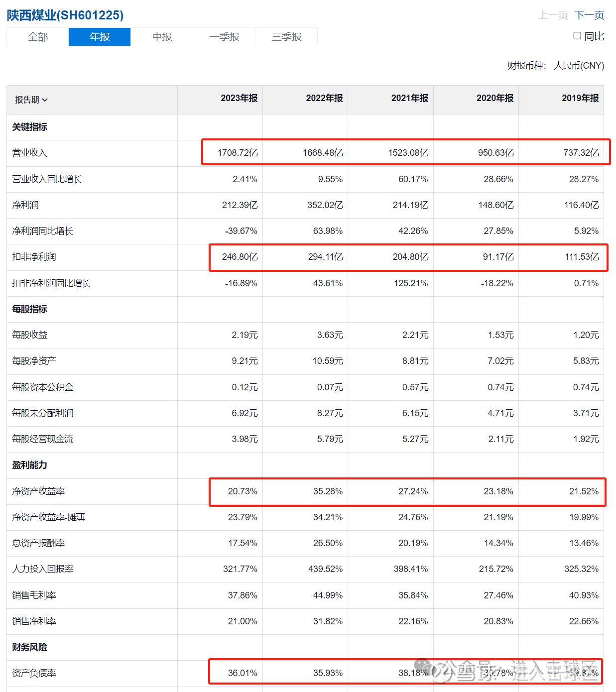Screen dimensions: 616x692
Task: Click the 人力投入回报率 row label
Action: [43, 569]
